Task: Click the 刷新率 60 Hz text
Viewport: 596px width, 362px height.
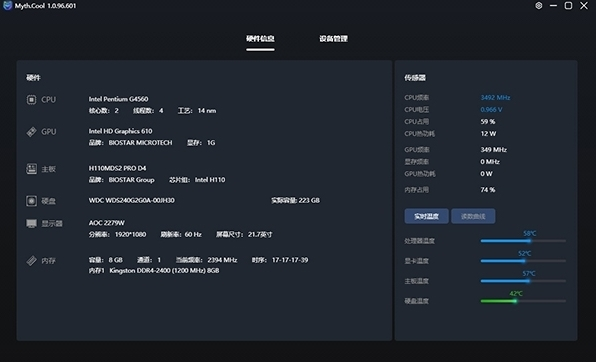Action: (181, 234)
